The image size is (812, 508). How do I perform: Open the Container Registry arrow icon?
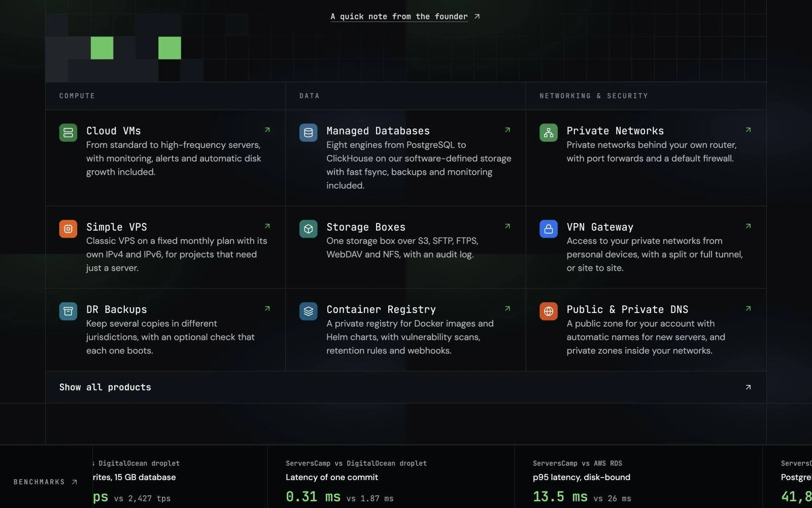click(507, 308)
